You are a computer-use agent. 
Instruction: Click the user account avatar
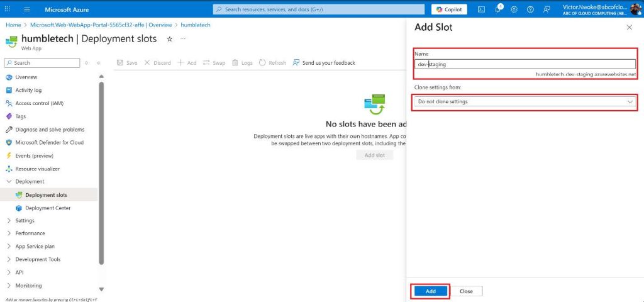tap(636, 9)
